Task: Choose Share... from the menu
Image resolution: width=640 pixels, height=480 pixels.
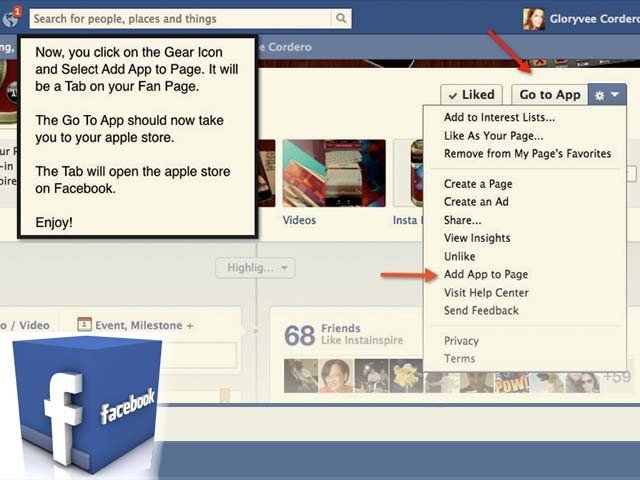Action: (462, 220)
